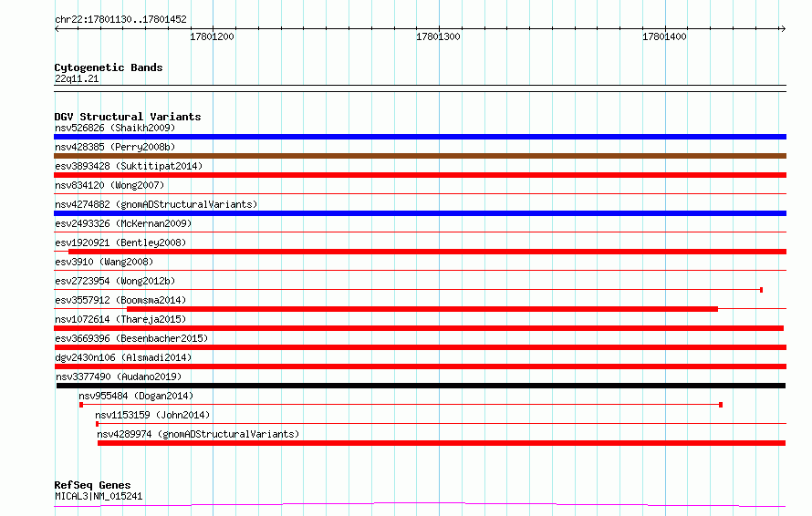Open nsv3377490 (Audano2019) label
This screenshot has height=516, width=812.
(x=119, y=377)
